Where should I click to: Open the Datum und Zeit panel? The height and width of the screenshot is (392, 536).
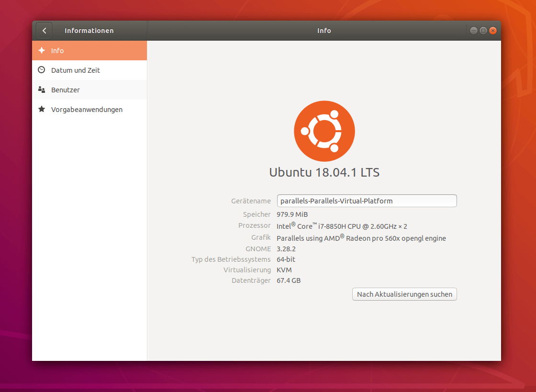pyautogui.click(x=89, y=70)
